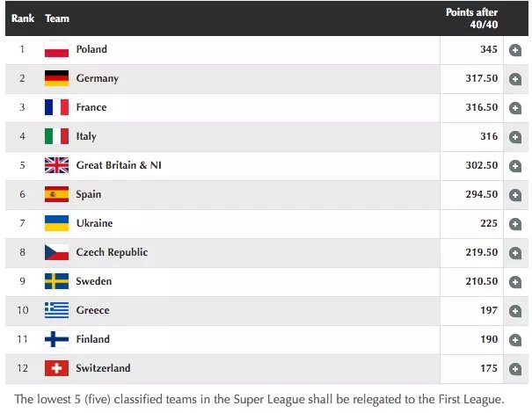Click the Germany flag icon
Screen dimensions: 532x413
[56, 78]
